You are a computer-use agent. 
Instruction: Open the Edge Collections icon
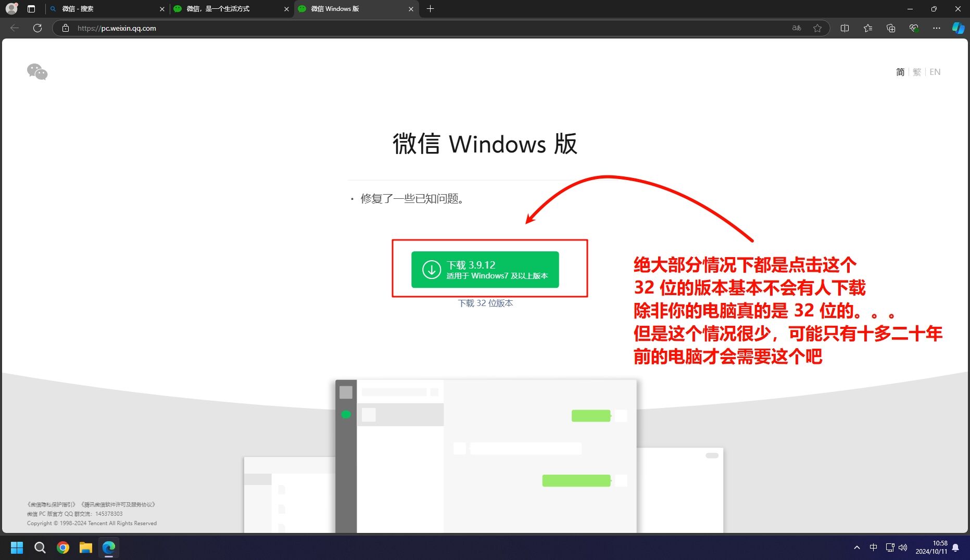pos(891,28)
